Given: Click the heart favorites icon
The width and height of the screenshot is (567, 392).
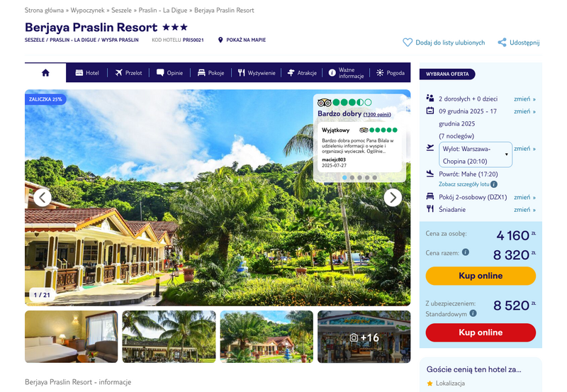Looking at the screenshot, I should [408, 43].
